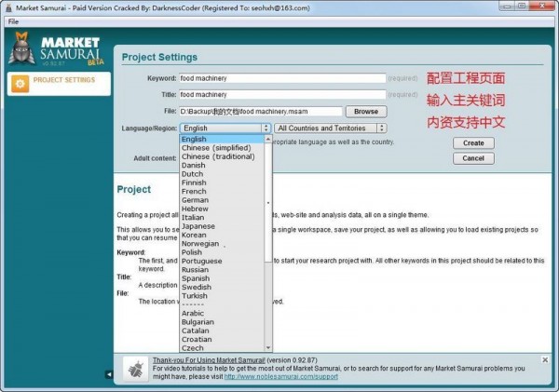The width and height of the screenshot is (559, 392).
Task: Collapse sidebar using the left arrow icon
Action: 109,374
